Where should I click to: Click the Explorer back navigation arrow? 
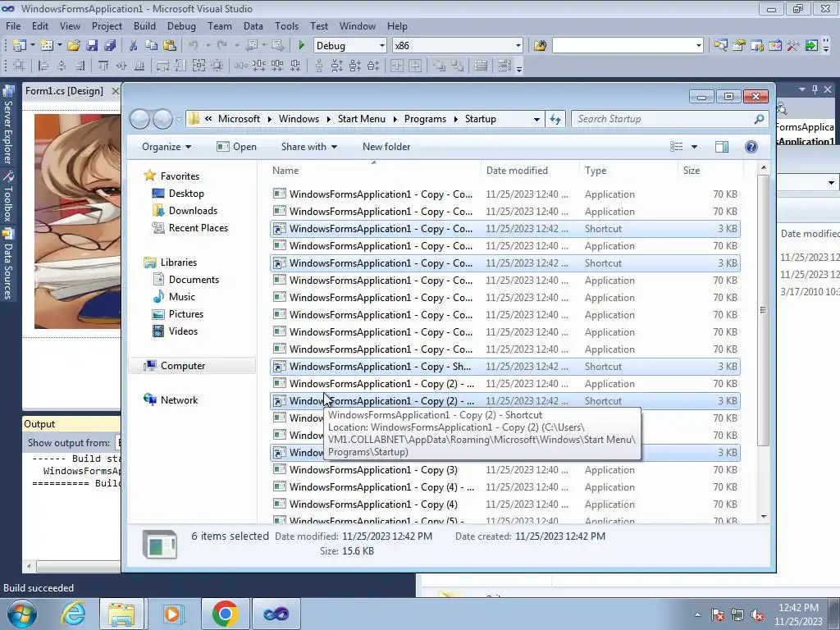pyautogui.click(x=139, y=119)
